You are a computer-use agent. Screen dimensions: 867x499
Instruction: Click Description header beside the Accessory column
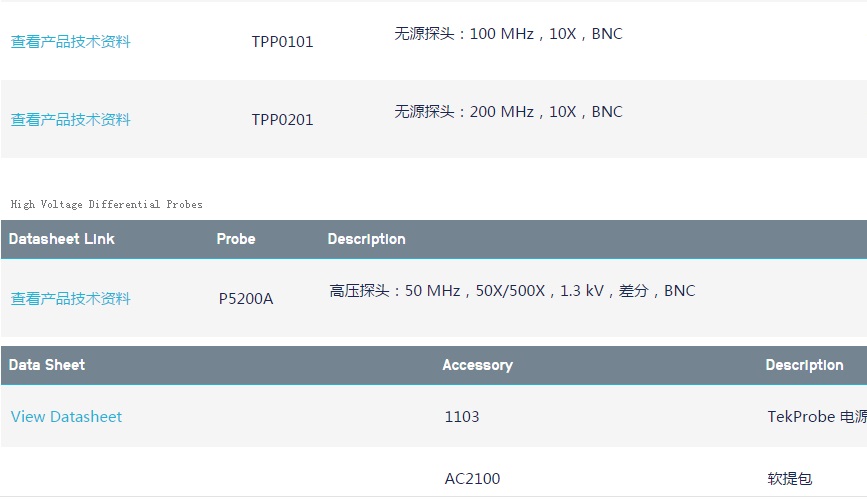click(805, 365)
